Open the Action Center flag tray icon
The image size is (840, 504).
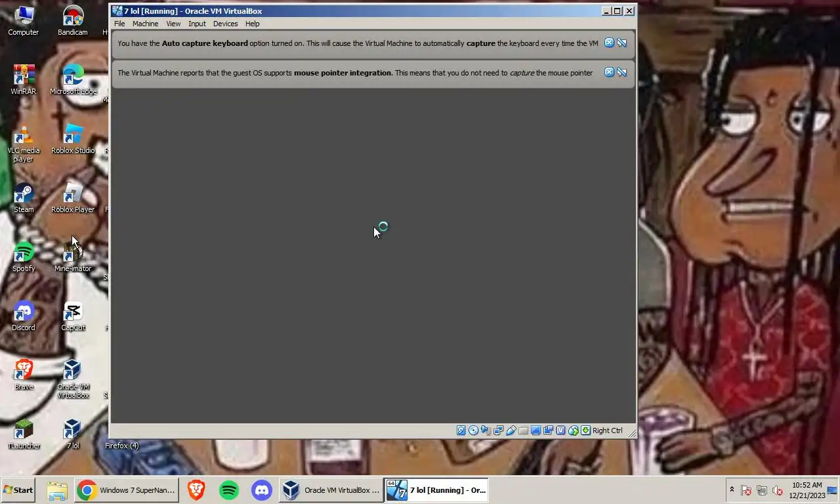click(x=746, y=490)
